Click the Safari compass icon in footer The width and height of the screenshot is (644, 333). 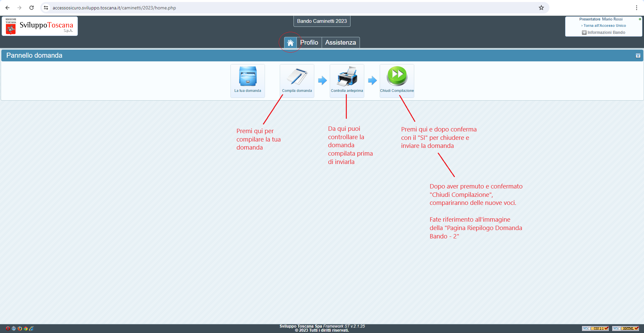(14, 329)
